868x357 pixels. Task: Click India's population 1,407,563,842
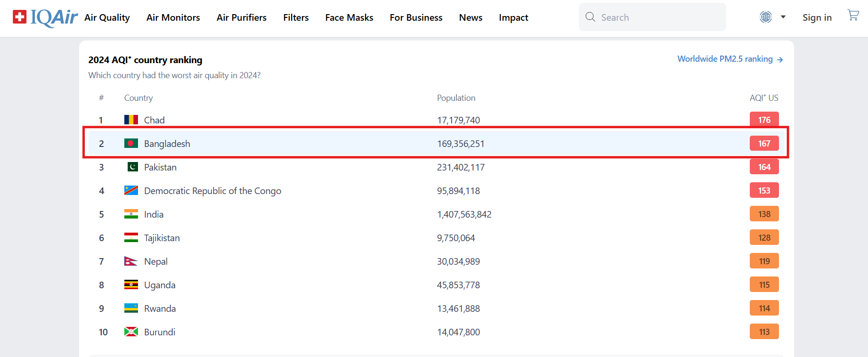pyautogui.click(x=464, y=214)
